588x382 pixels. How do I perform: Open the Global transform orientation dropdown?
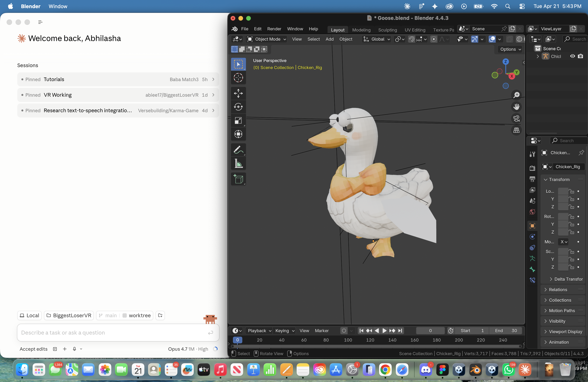pos(376,39)
